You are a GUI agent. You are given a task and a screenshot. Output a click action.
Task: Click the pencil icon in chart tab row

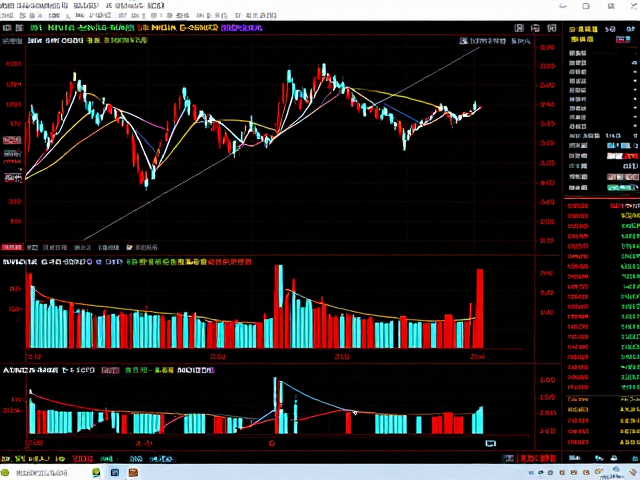pyautogui.click(x=129, y=247)
